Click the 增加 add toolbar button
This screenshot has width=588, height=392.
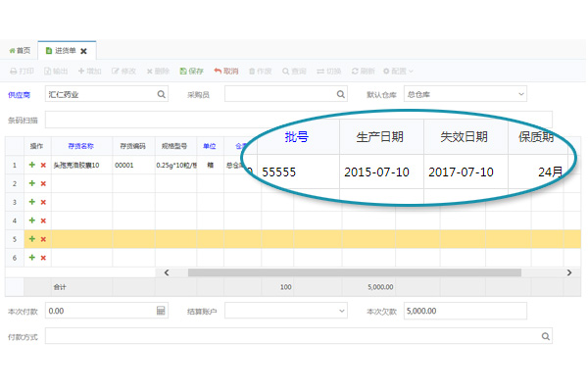point(89,71)
